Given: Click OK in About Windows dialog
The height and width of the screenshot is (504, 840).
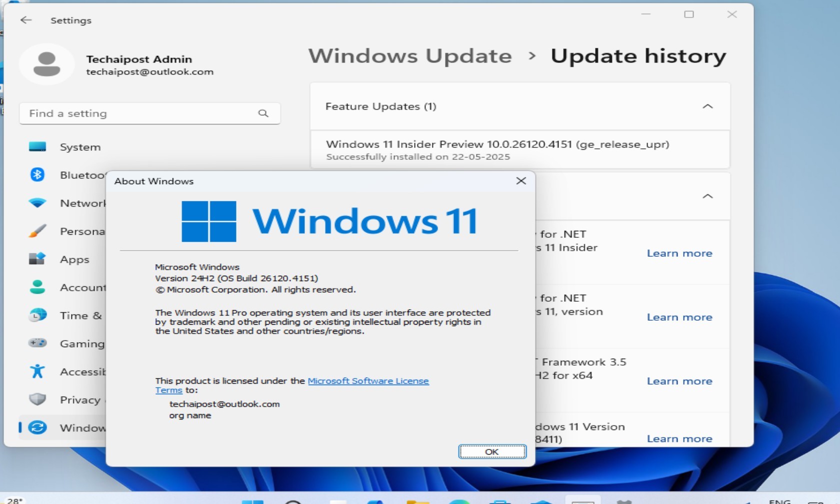Looking at the screenshot, I should pos(492,452).
